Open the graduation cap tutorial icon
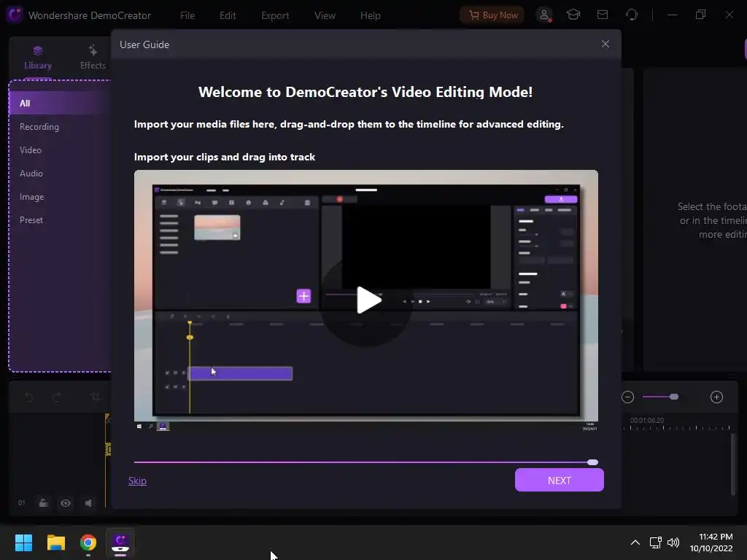This screenshot has height=560, width=747. (573, 15)
